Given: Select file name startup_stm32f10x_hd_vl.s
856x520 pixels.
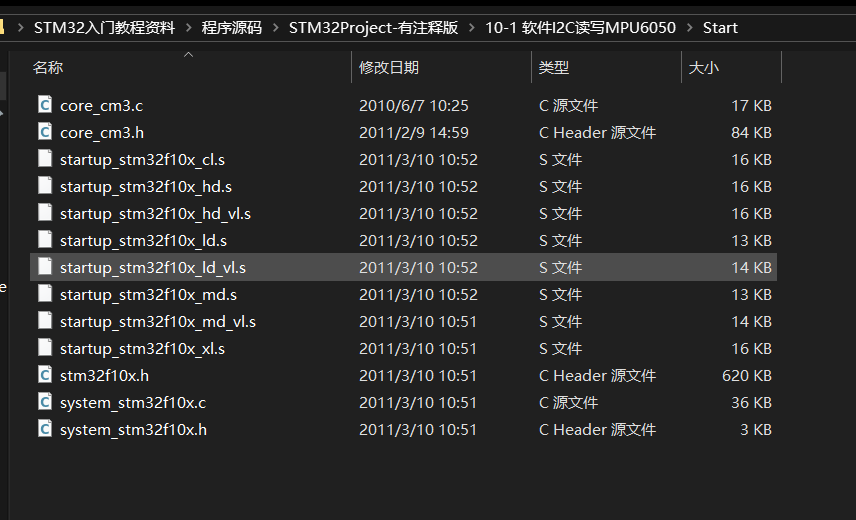Looking at the screenshot, I should coord(156,213).
